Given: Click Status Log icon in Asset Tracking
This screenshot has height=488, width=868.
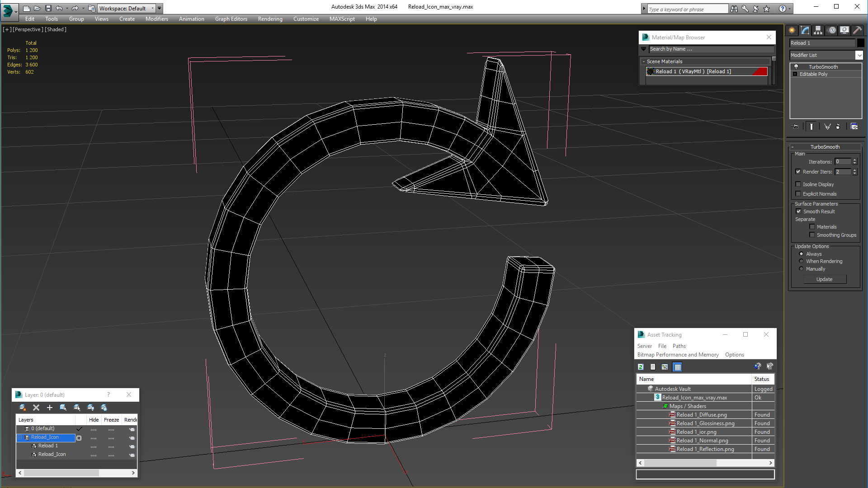Looking at the screenshot, I should click(653, 367).
